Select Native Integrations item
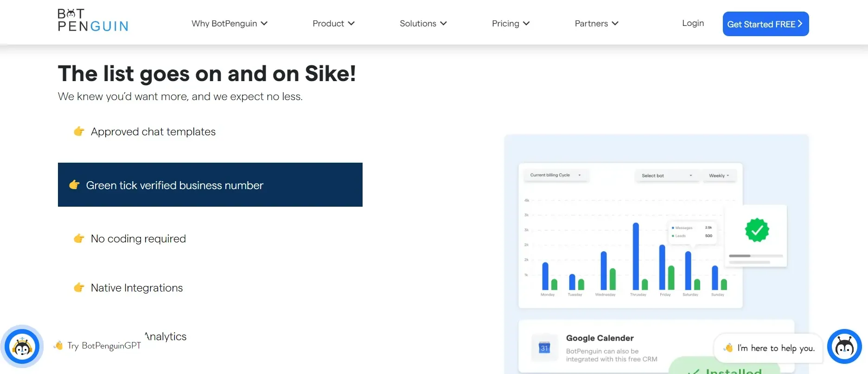Screen dimensions: 868x374 coord(137,288)
